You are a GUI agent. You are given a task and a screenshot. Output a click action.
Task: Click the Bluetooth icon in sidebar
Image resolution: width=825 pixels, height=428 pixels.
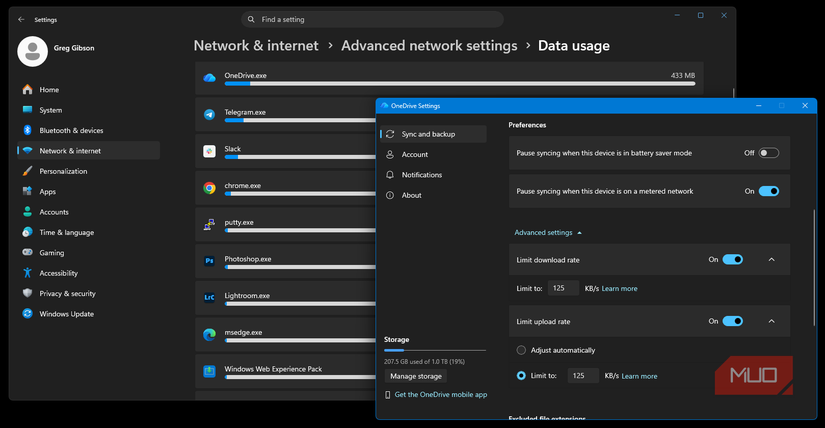click(27, 130)
